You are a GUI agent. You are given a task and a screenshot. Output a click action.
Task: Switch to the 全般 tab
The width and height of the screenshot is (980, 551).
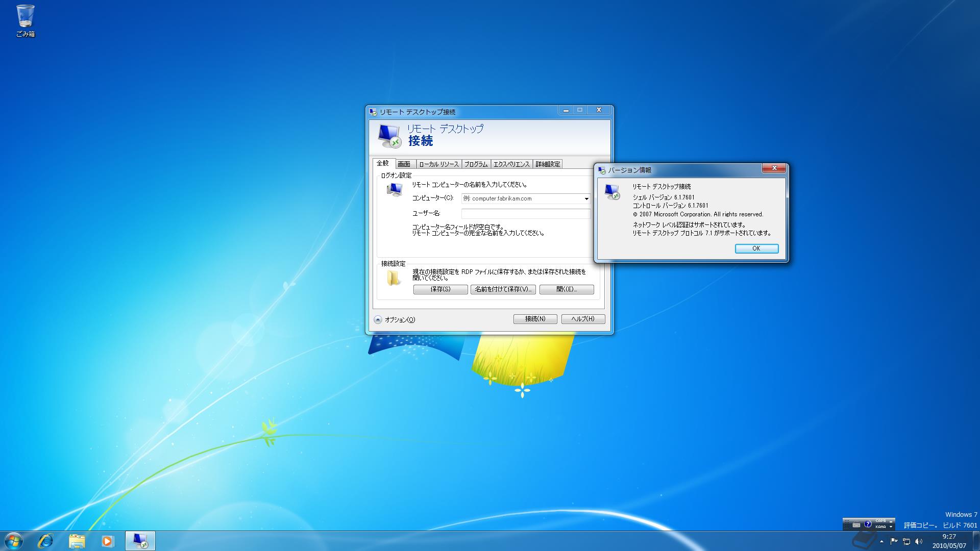(x=383, y=163)
